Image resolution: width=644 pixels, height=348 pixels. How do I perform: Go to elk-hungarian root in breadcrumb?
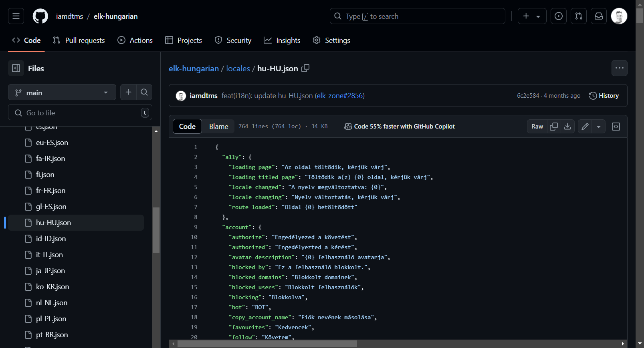tap(194, 68)
